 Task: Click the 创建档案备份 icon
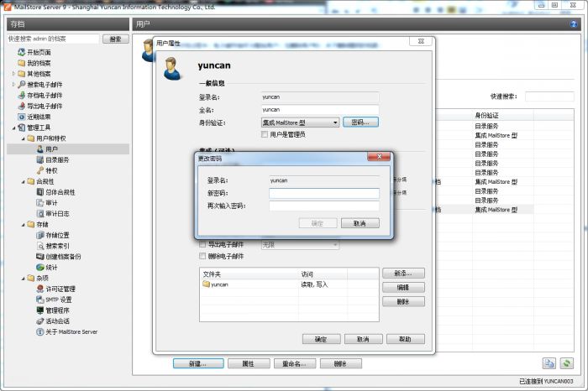point(40,257)
